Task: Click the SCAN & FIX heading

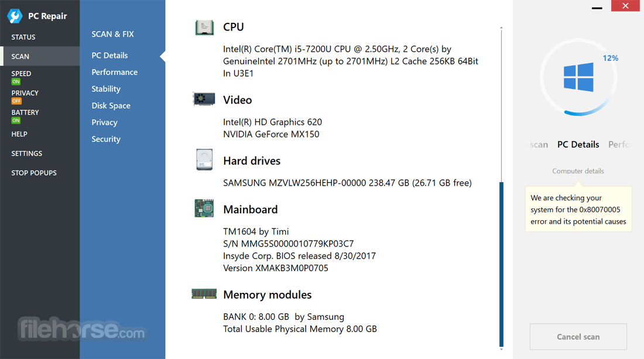Action: 112,34
